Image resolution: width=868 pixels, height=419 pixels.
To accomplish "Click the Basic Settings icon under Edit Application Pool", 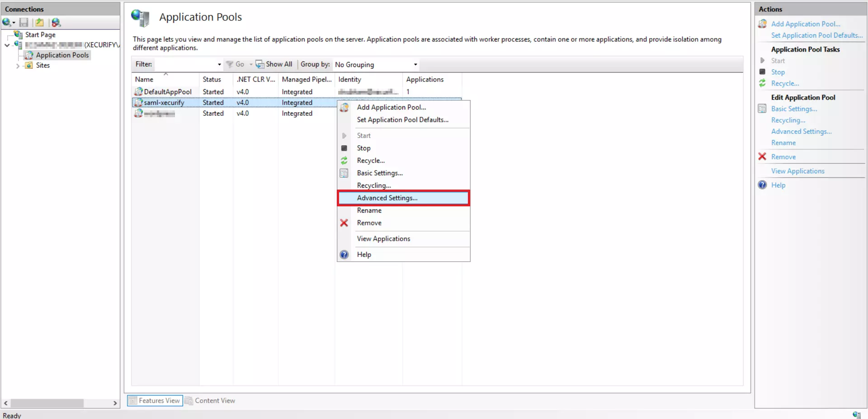I will (x=763, y=109).
